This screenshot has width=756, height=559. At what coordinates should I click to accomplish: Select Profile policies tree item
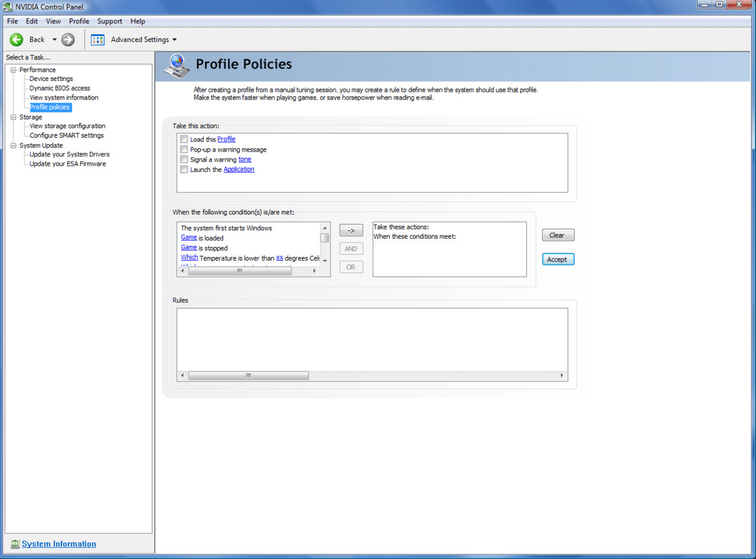50,107
